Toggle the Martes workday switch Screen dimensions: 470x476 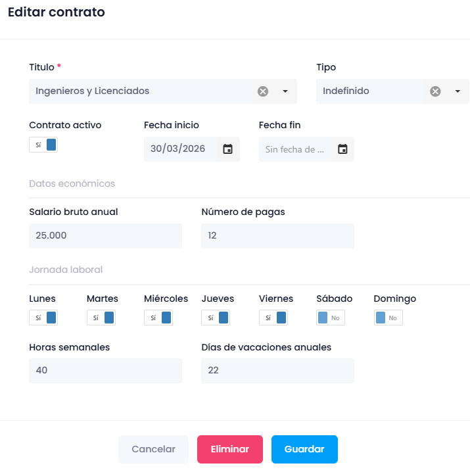pos(101,318)
